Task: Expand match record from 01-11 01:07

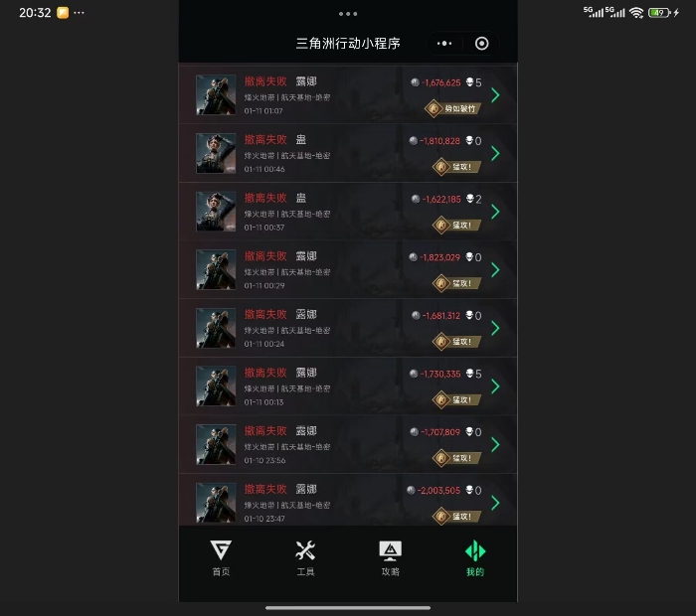Action: [348, 94]
